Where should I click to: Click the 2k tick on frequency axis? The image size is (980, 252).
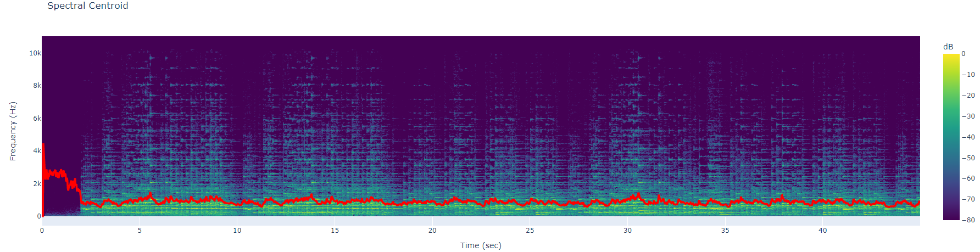[x=37, y=183]
